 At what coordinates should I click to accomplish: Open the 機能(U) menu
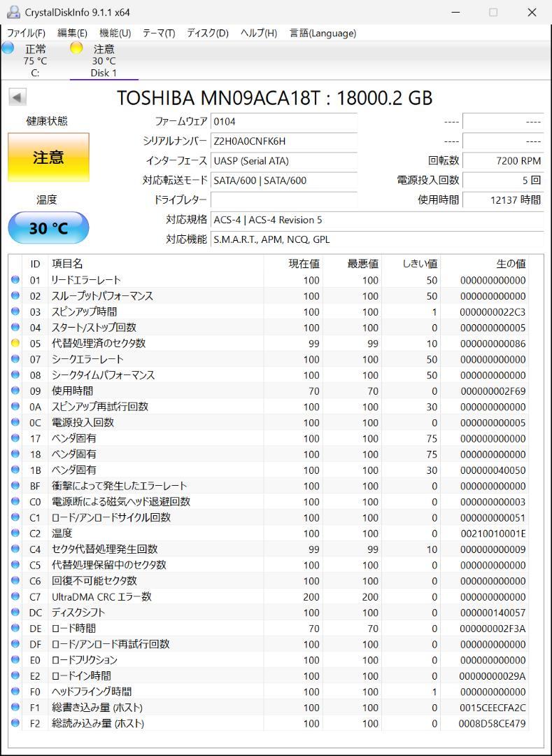pos(115,34)
